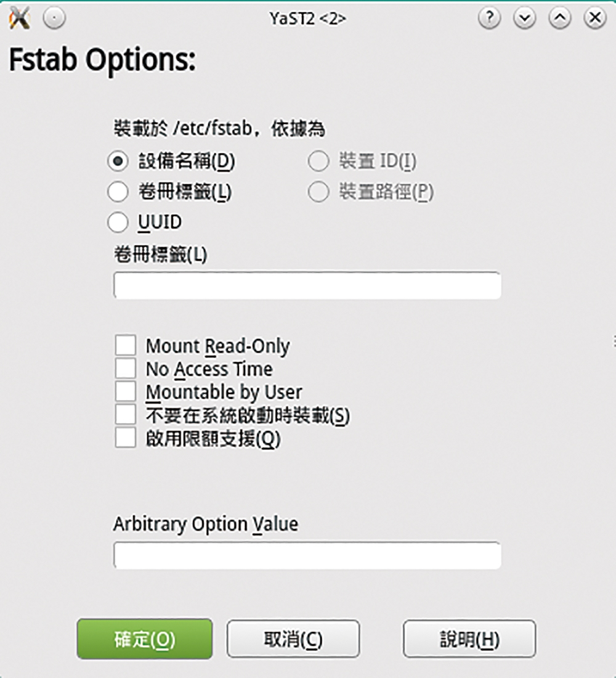Click inside the Arbitrary Option Value field
This screenshot has width=616, height=678.
pyautogui.click(x=307, y=555)
